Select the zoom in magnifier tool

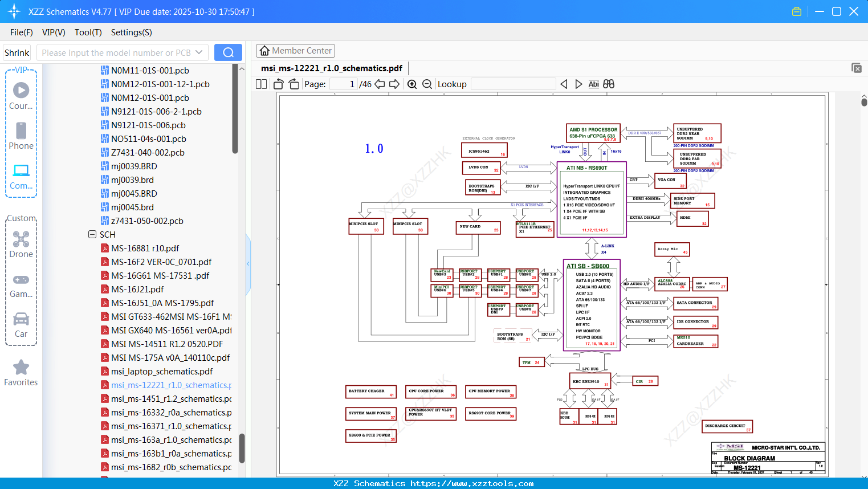[x=411, y=84]
